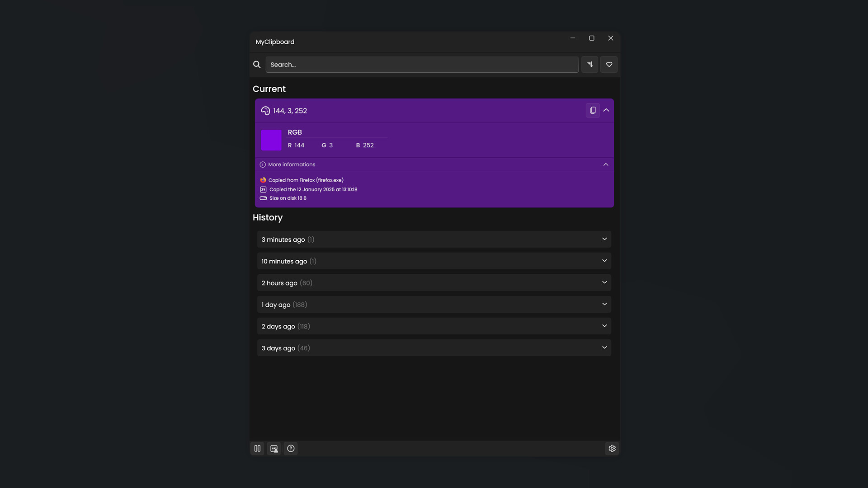Click the sort order icon beside search
Image resolution: width=868 pixels, height=488 pixels.
(590, 64)
